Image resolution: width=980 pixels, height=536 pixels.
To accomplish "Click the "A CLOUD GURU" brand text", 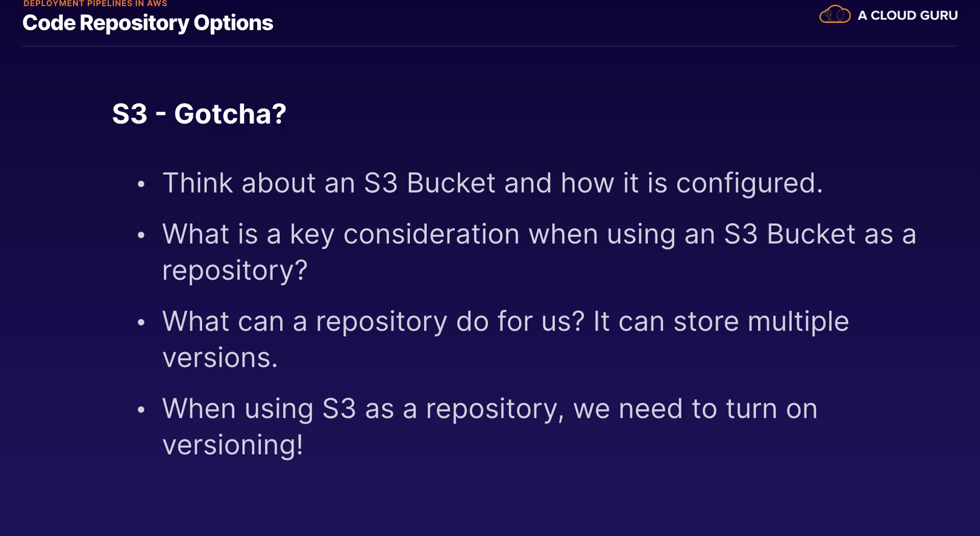I will tap(908, 15).
